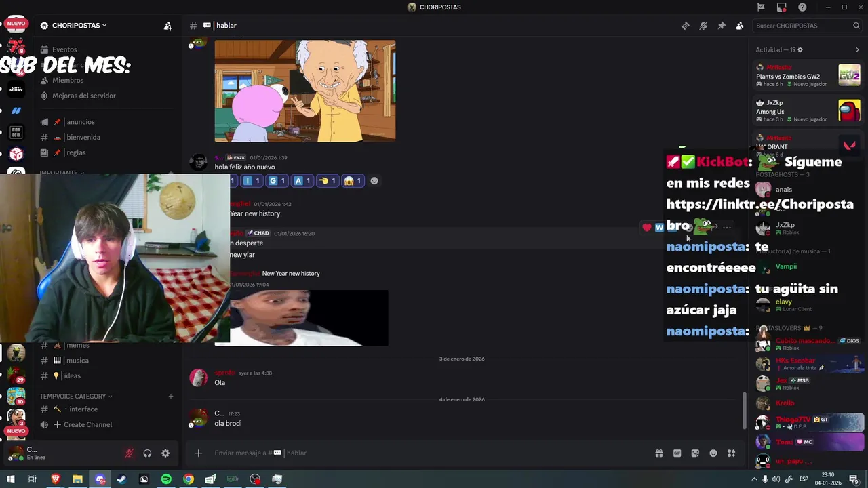Screen dimensions: 868x488
Task: Open the GIF picker icon
Action: tap(677, 453)
